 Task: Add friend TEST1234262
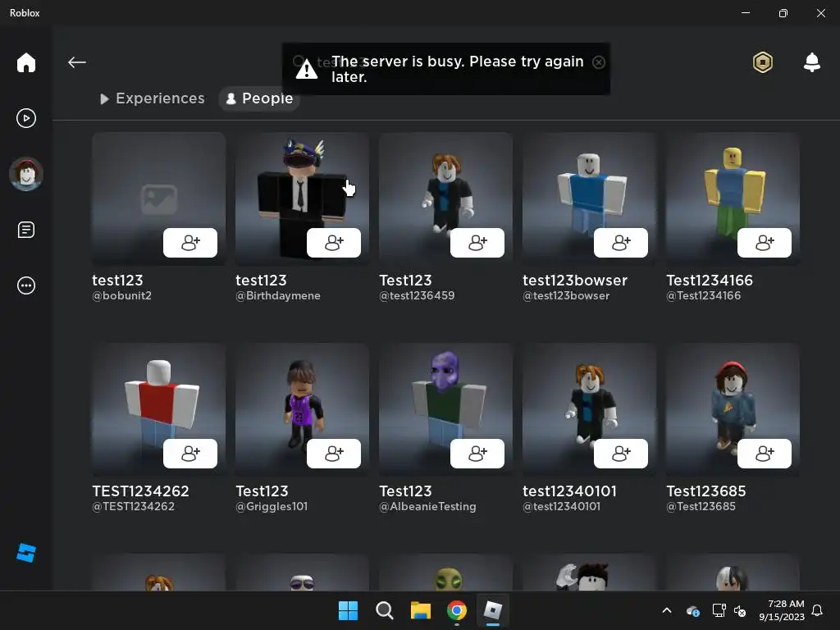click(190, 454)
